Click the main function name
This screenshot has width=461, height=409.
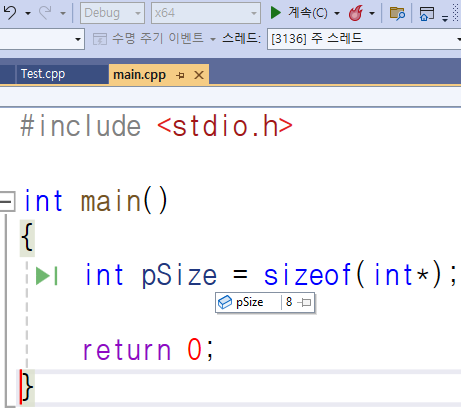coord(111,201)
